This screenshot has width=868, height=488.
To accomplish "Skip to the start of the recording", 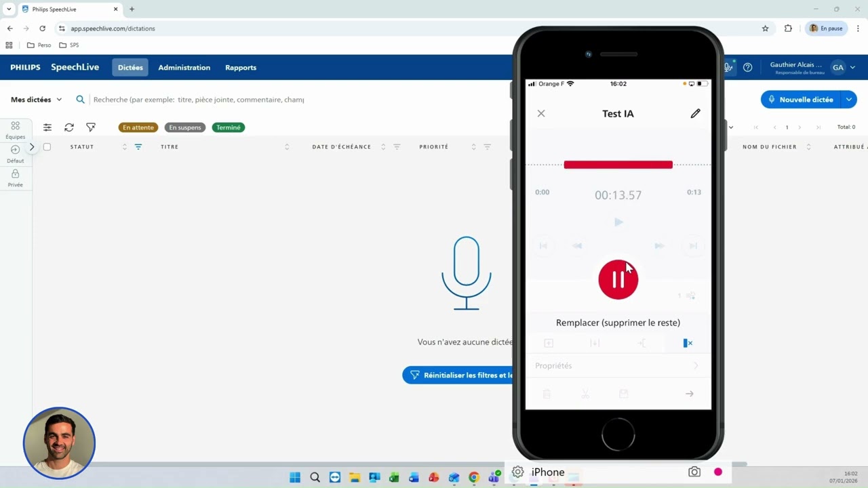I will click(x=543, y=246).
